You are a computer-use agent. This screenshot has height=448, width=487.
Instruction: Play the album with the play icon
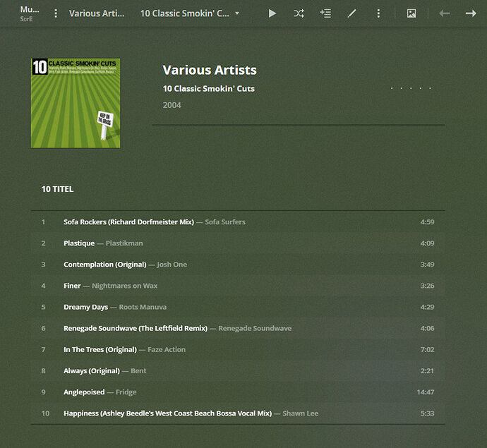coord(272,13)
